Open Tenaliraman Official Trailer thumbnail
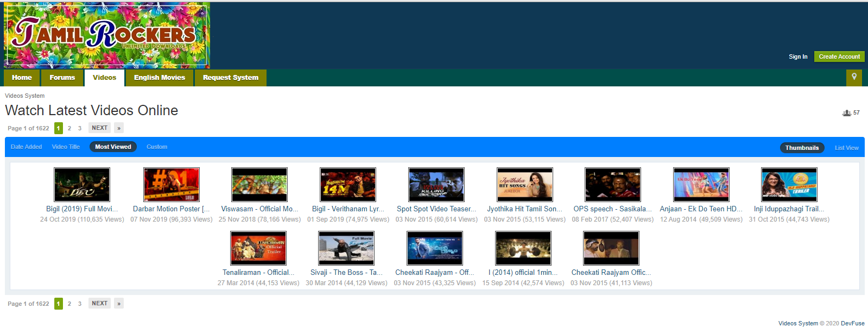The width and height of the screenshot is (868, 333). pyautogui.click(x=258, y=248)
